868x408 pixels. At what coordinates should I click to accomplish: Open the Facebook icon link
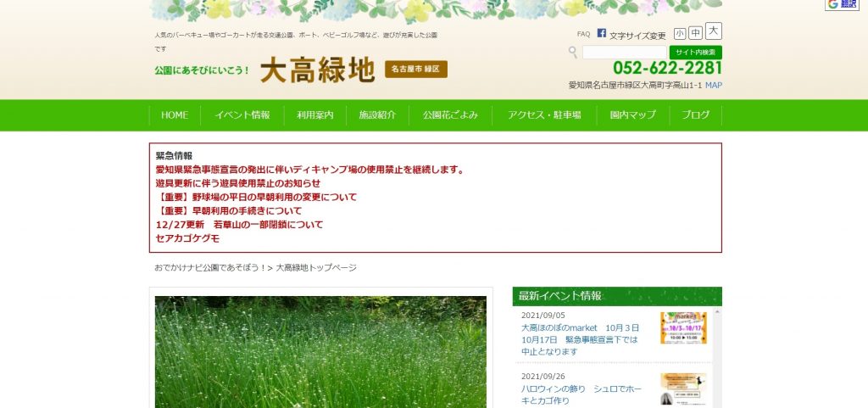[601, 34]
